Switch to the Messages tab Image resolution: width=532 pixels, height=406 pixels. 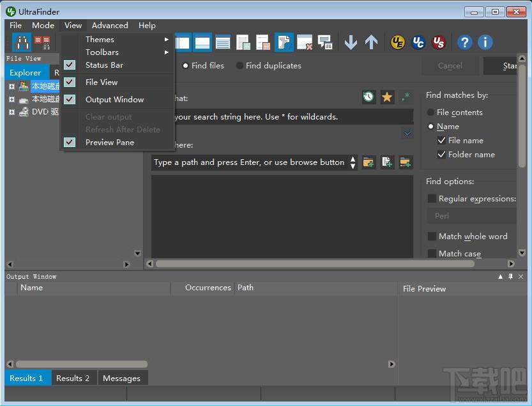pos(121,378)
